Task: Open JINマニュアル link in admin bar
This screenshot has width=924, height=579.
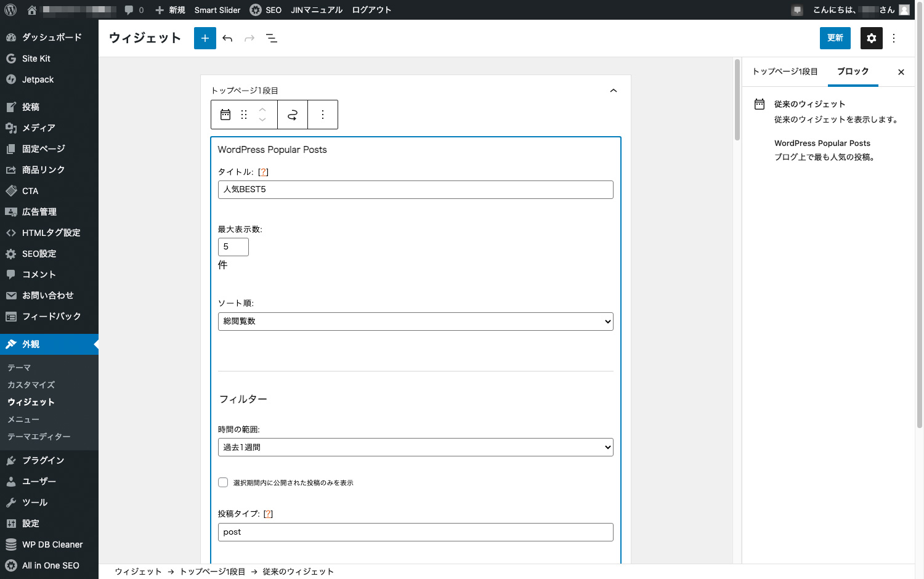Action: pyautogui.click(x=317, y=10)
